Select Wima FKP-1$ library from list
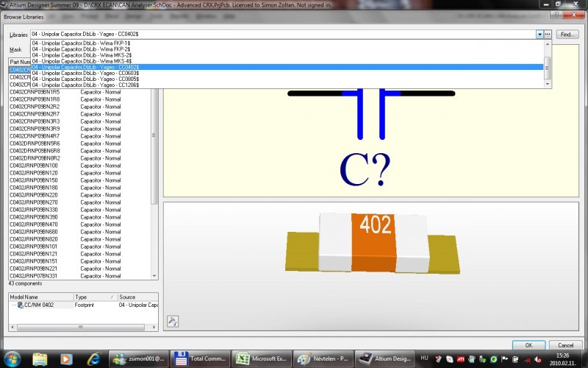This screenshot has width=588, height=368. tap(287, 43)
